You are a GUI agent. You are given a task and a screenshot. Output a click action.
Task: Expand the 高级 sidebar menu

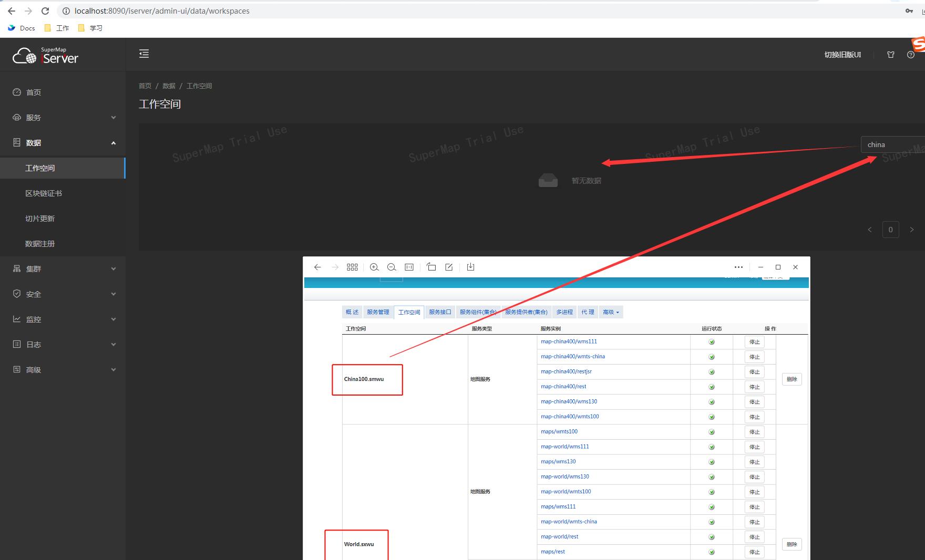click(x=63, y=370)
